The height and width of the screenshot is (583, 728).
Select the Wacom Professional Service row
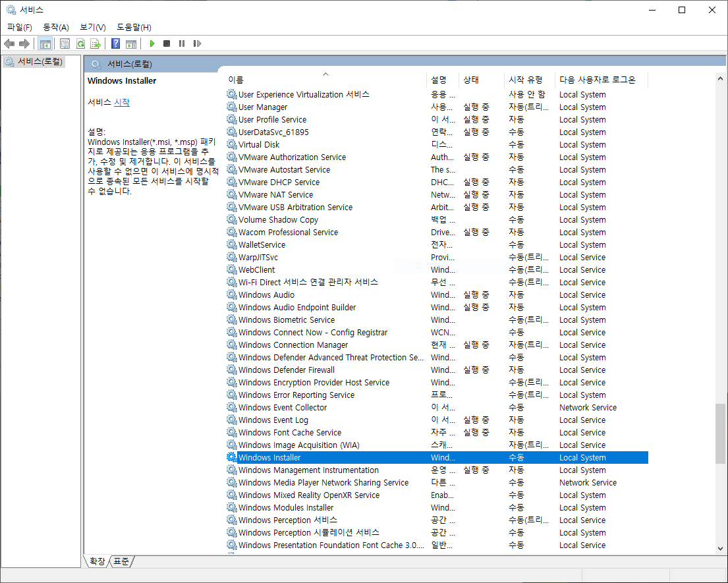[437, 232]
